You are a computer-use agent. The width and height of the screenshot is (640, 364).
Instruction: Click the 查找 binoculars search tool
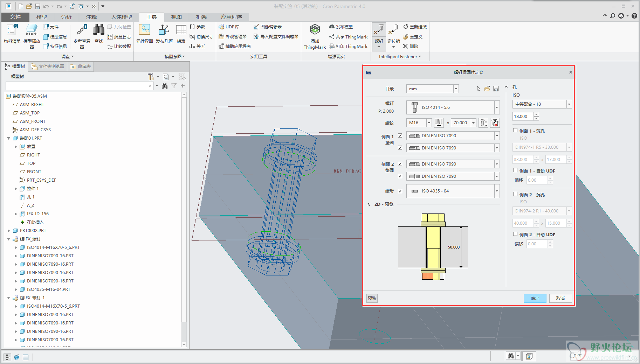(x=99, y=34)
